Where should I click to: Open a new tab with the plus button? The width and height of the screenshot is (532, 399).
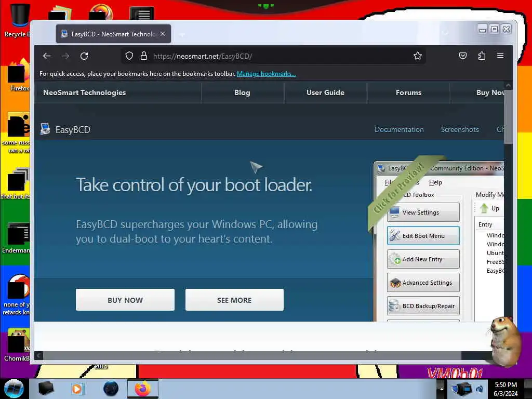point(182,34)
